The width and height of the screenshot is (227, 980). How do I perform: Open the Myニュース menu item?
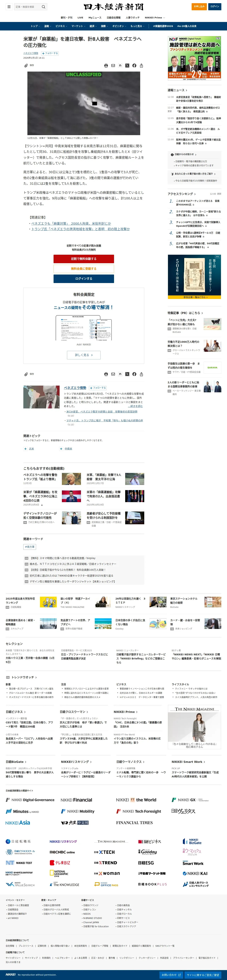[95, 18]
